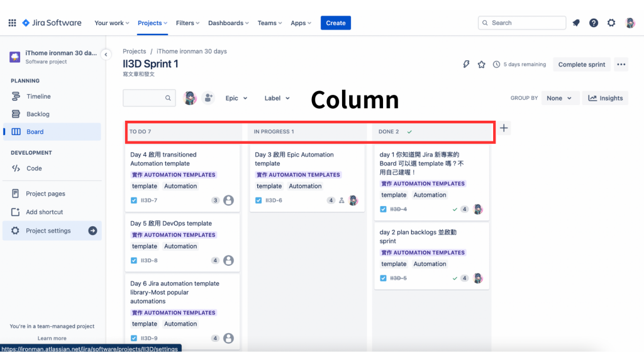This screenshot has height=362, width=644.
Task: Click the task type checkbox icon on II3D-4
Action: (x=383, y=209)
